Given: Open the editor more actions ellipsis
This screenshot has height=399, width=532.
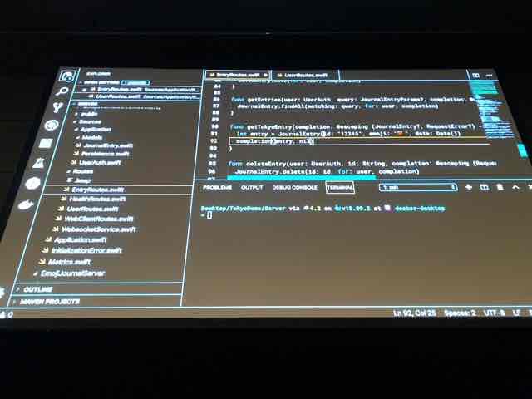Looking at the screenshot, I should click(x=489, y=76).
